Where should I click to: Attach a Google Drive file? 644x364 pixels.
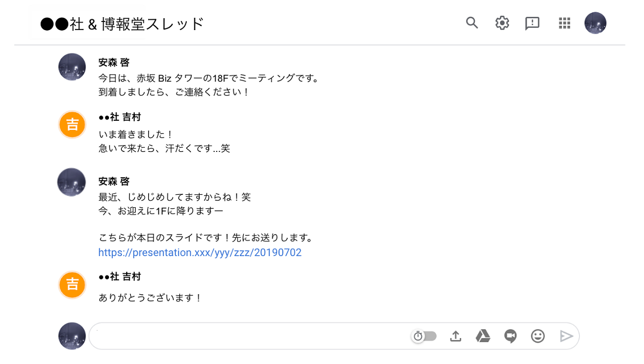[483, 336]
